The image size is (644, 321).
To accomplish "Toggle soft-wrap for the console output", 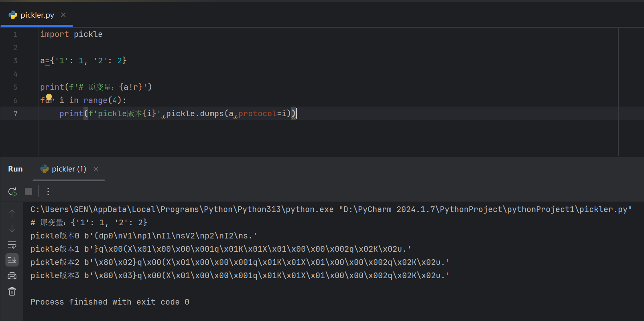I will pyautogui.click(x=12, y=244).
